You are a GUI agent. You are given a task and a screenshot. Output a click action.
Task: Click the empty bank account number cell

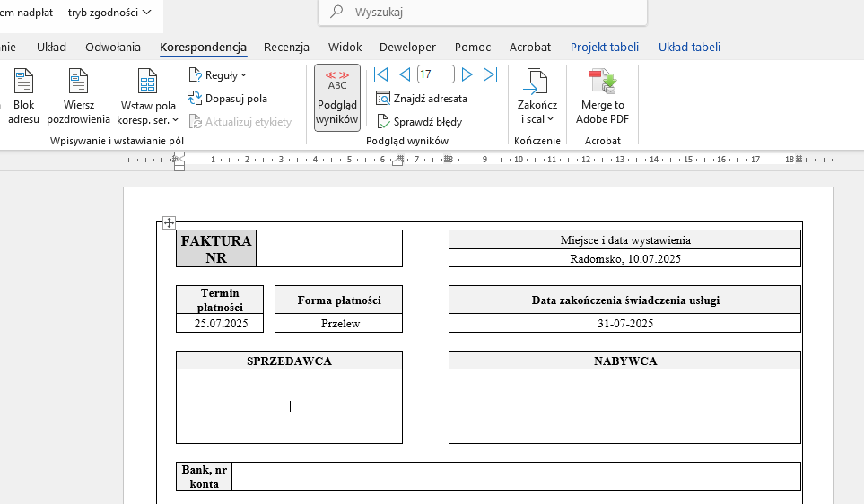pos(516,476)
